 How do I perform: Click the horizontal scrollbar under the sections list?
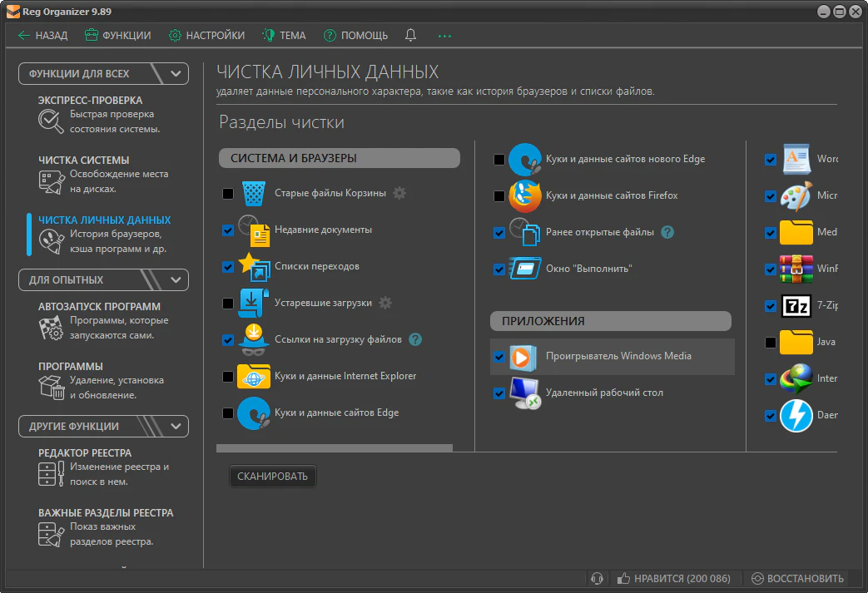pyautogui.click(x=335, y=447)
